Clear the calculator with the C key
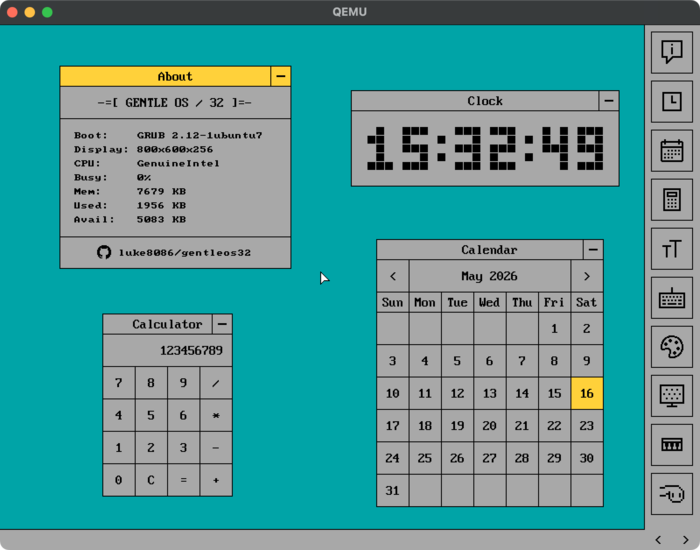 tap(151, 480)
